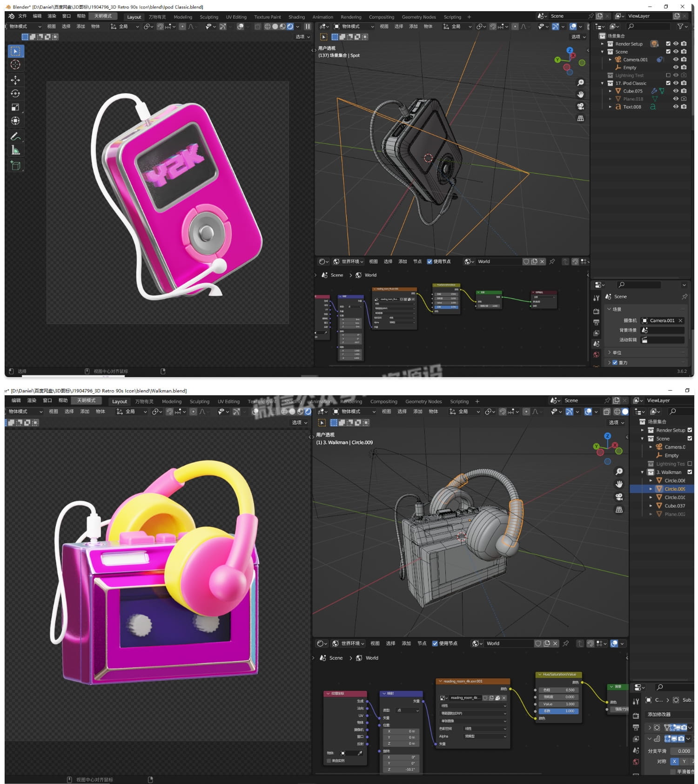This screenshot has width=698, height=784.
Task: Open Geometry Nodes workspace tab in Walkman window
Action: (423, 401)
